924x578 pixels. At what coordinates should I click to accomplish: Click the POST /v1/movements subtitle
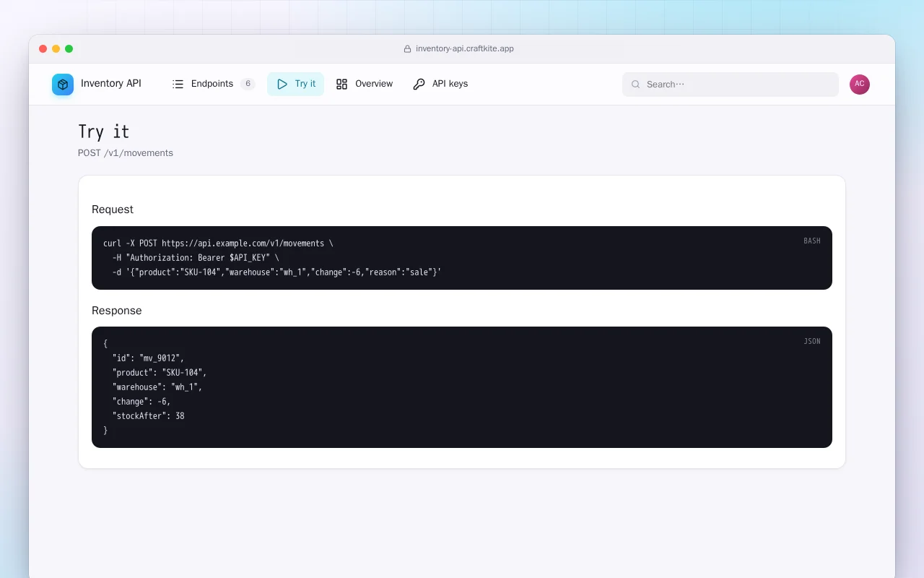coord(126,153)
